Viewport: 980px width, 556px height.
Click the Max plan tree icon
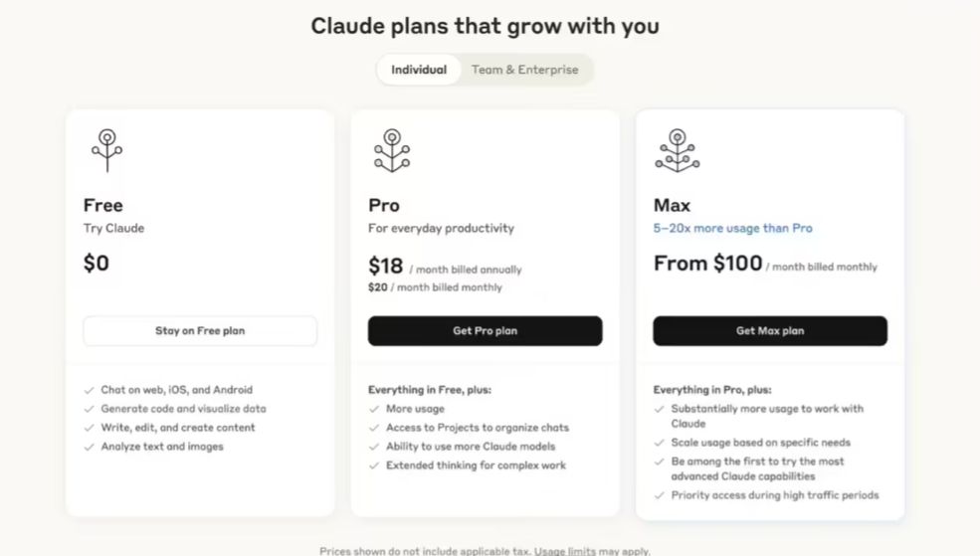pos(677,150)
